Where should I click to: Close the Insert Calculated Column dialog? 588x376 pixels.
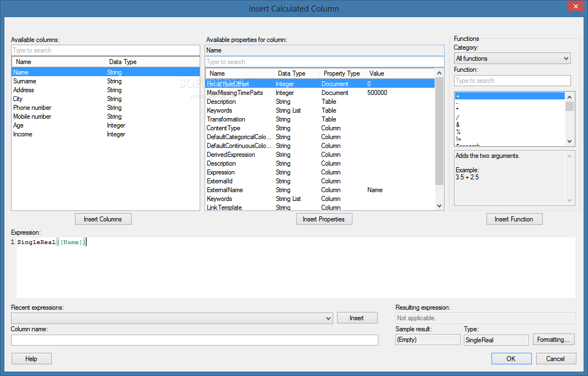coord(575,7)
